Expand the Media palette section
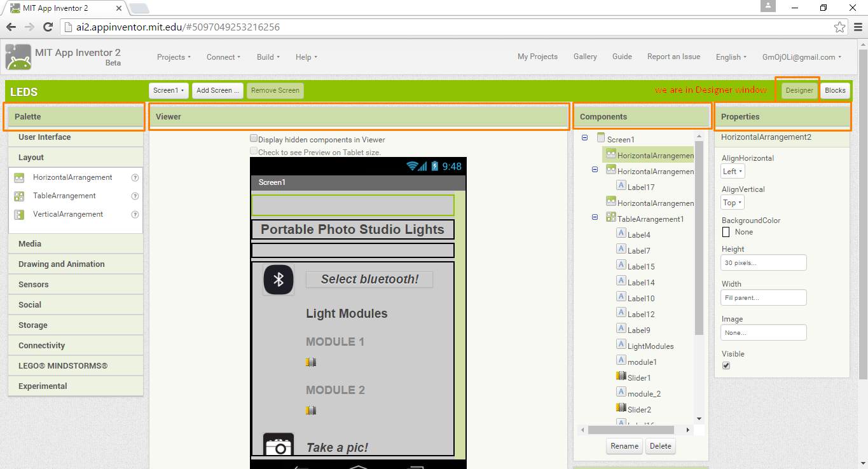This screenshot has width=868, height=469. pyautogui.click(x=76, y=244)
